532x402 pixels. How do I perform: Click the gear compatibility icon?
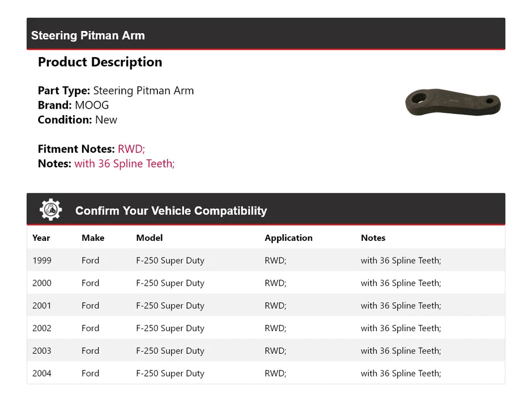50,210
